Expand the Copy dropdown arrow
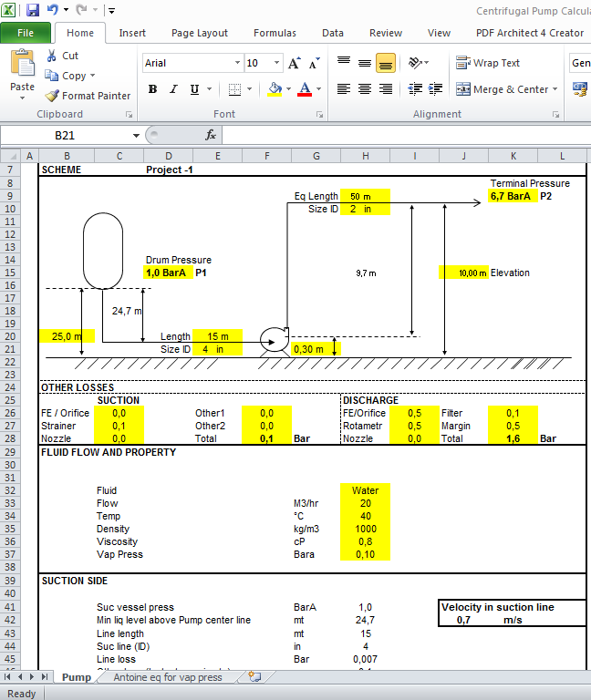The height and width of the screenshot is (700, 591). coord(92,76)
